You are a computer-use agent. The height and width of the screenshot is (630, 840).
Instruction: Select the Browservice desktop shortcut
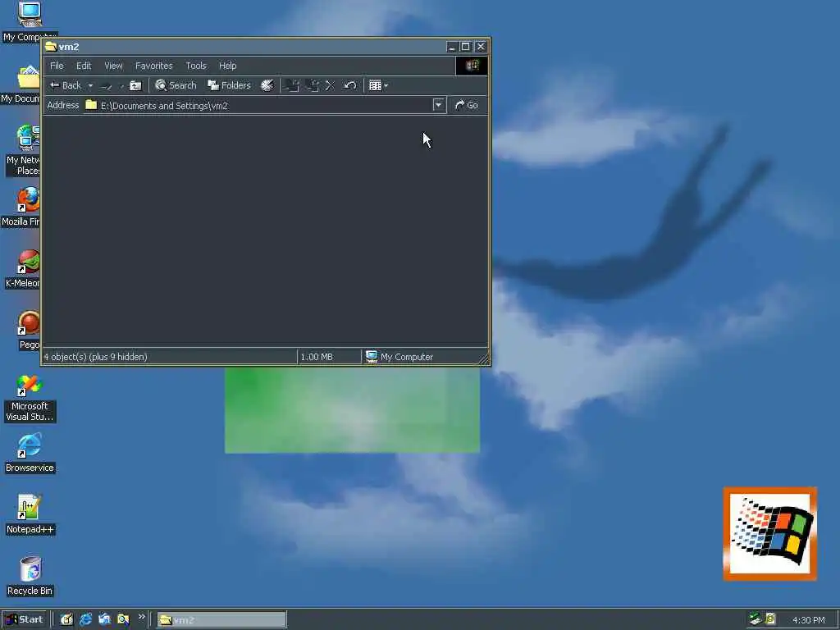click(30, 454)
